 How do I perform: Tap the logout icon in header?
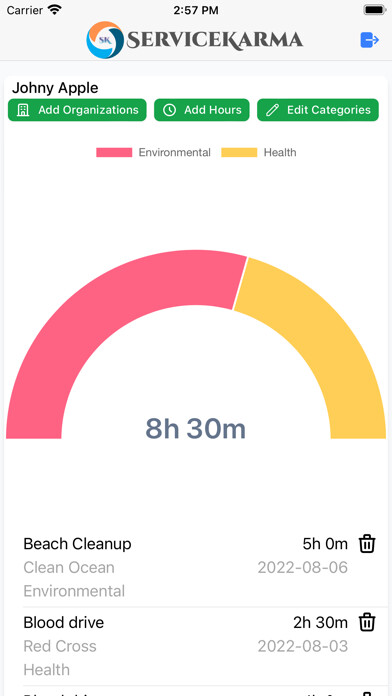click(369, 40)
